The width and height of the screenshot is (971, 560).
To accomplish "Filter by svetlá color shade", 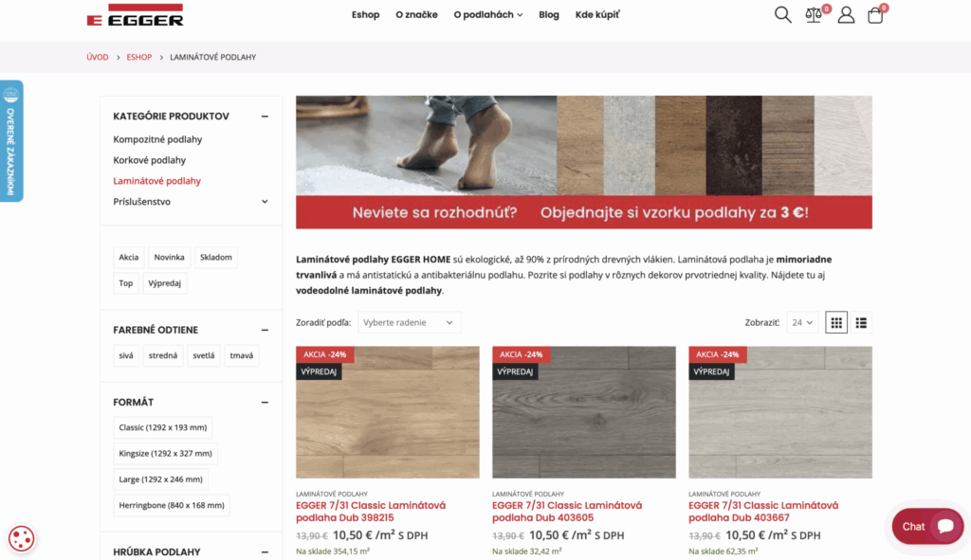I will [x=204, y=355].
